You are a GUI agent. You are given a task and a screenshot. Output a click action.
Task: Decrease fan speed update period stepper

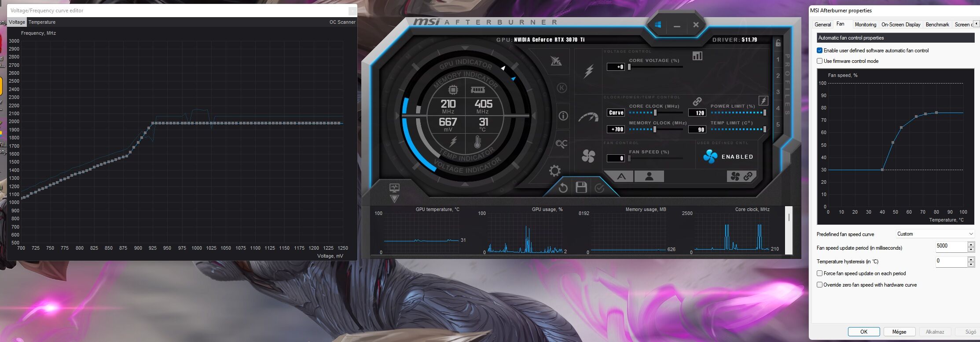pyautogui.click(x=971, y=250)
